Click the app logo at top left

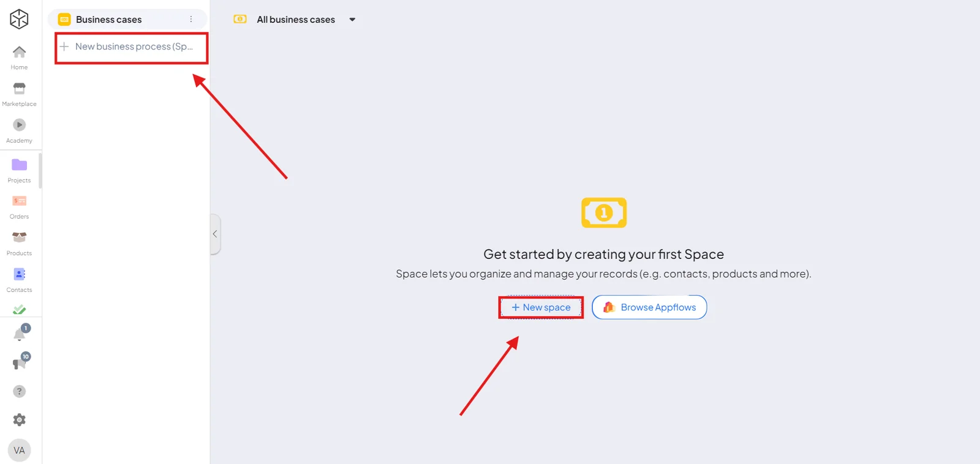pyautogui.click(x=19, y=19)
